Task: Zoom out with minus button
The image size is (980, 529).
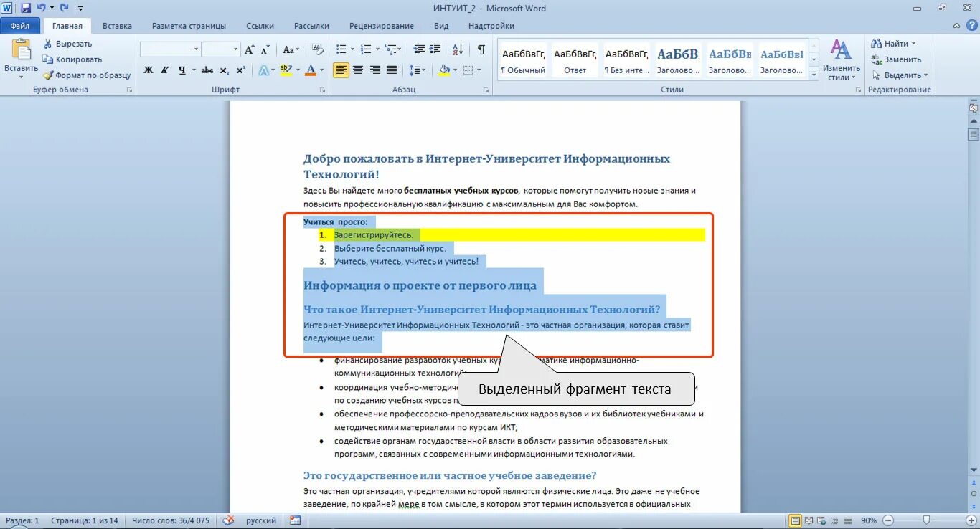Action: 888,520
